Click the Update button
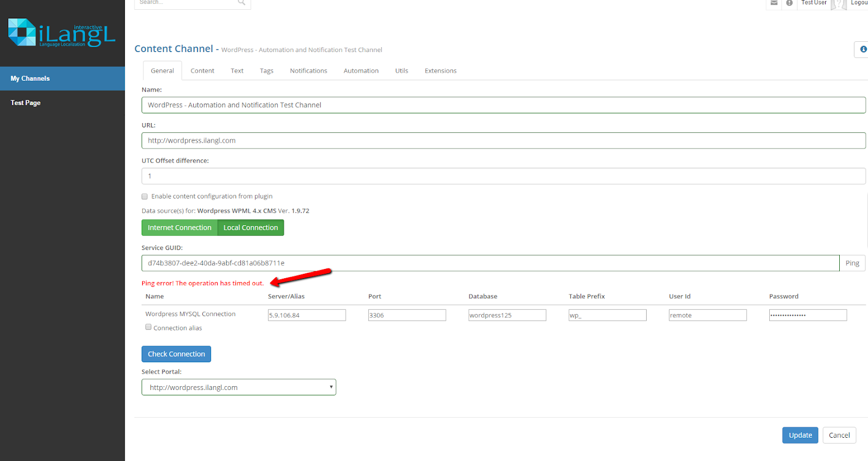Viewport: 868px width, 461px height. click(x=800, y=435)
